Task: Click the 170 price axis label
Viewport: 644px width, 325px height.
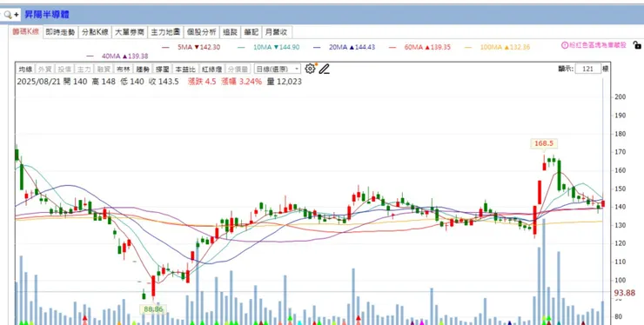Action: 620,152
